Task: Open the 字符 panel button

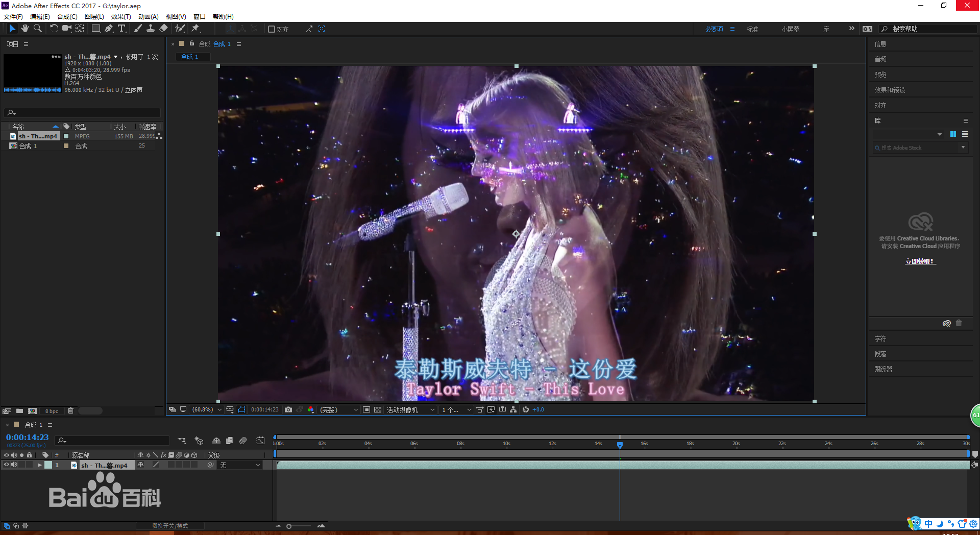Action: 880,338
